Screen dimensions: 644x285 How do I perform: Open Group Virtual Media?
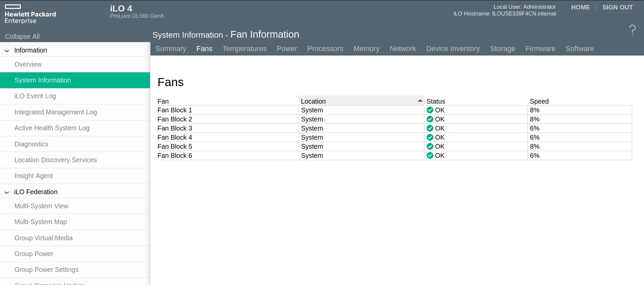(x=75, y=238)
